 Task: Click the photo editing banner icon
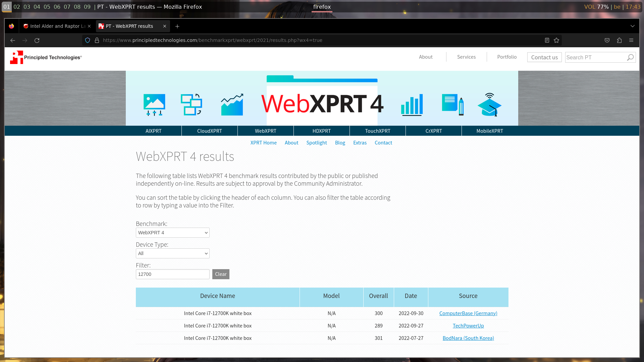[154, 105]
